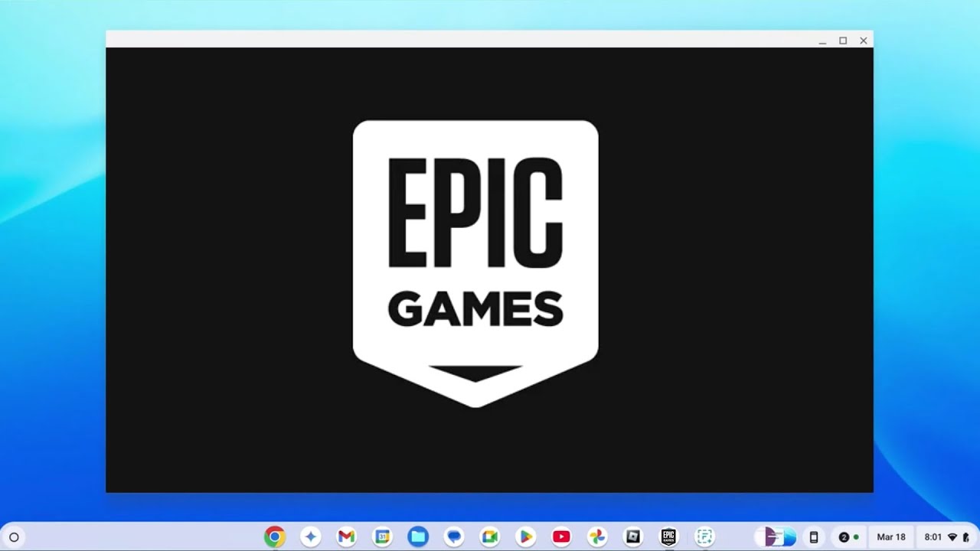The image size is (980, 551).
Task: Select the Epic Games shelf icon
Action: pyautogui.click(x=669, y=537)
